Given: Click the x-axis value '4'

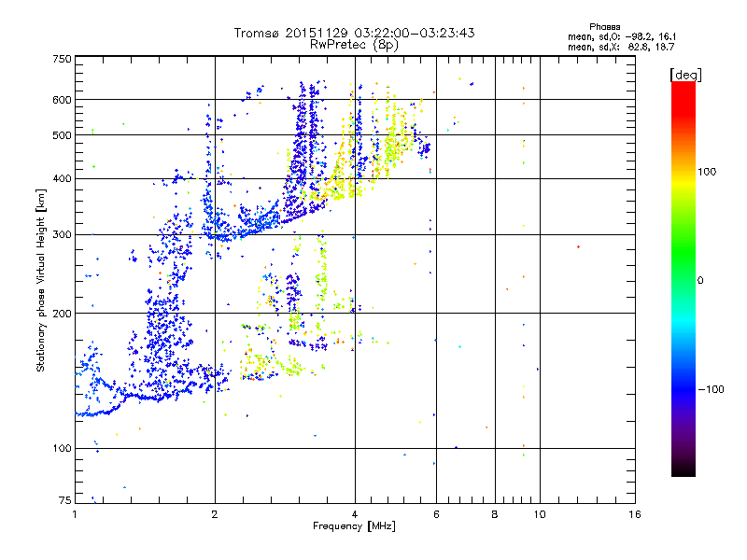Looking at the screenshot, I should tap(355, 514).
